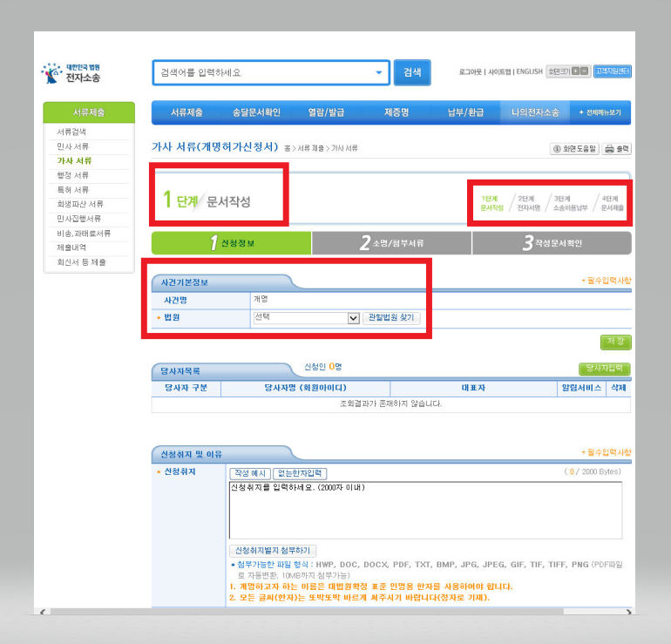671x644 pixels.
Task: Click the 전자소송 court logo
Action: click(71, 73)
